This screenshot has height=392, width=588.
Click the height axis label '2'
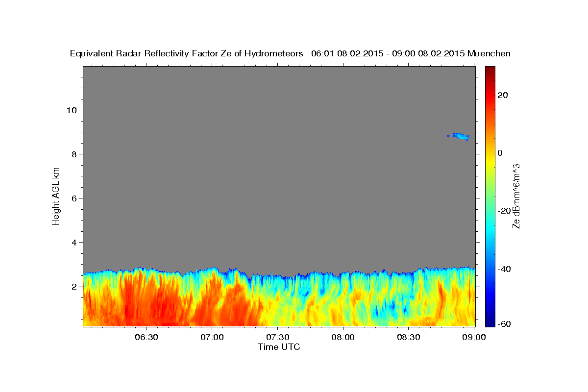75,286
